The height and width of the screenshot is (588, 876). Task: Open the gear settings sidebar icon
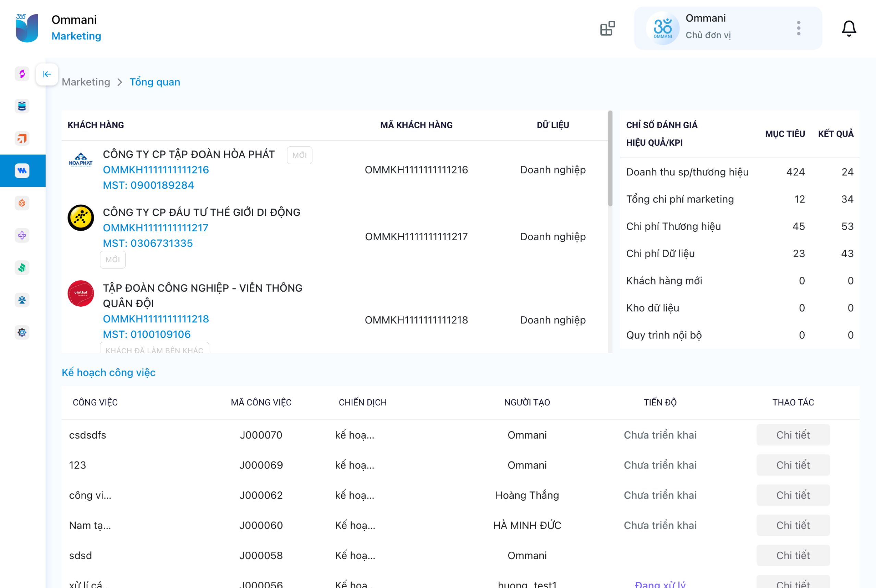pos(22,332)
